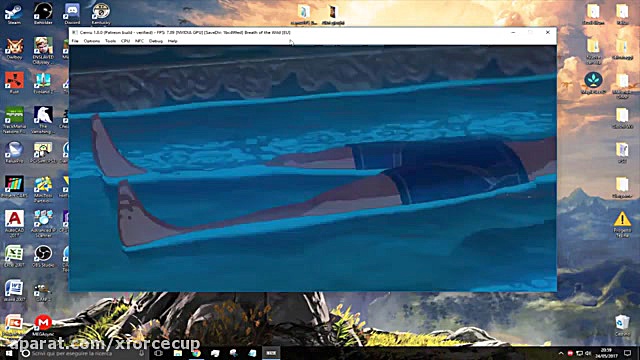
Task: Open the Help menu in Cemu
Action: point(173,41)
